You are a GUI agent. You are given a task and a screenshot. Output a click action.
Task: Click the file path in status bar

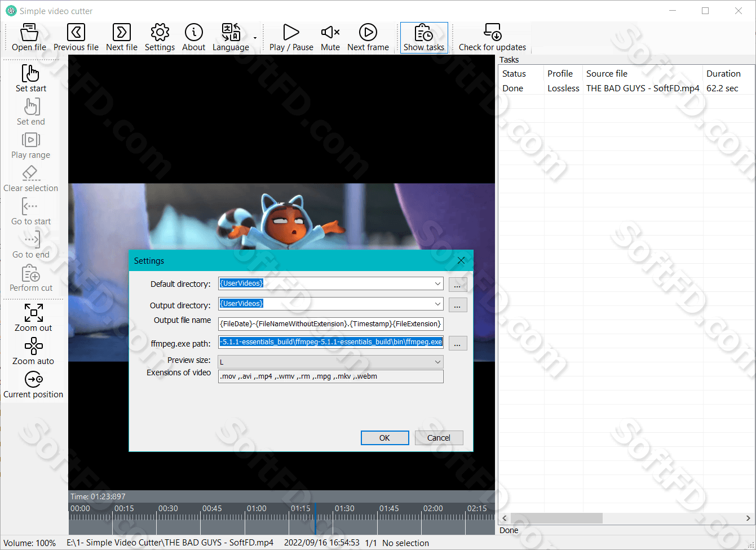[170, 543]
